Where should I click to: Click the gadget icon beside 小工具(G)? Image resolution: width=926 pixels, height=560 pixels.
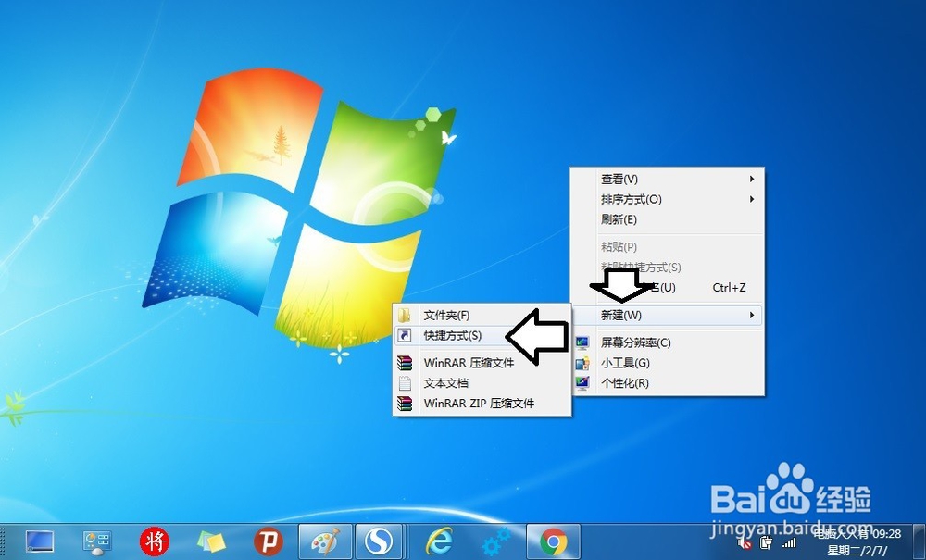coord(582,363)
